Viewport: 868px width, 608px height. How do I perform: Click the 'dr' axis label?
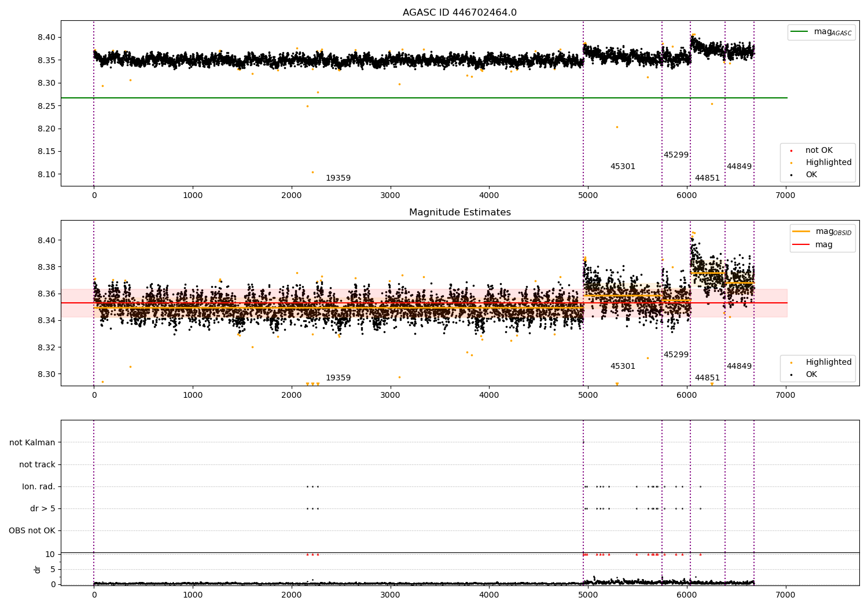38,569
